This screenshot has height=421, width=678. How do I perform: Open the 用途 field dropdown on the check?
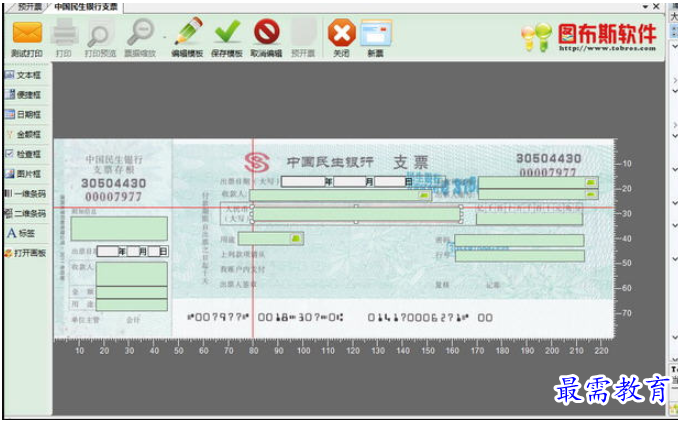click(296, 239)
